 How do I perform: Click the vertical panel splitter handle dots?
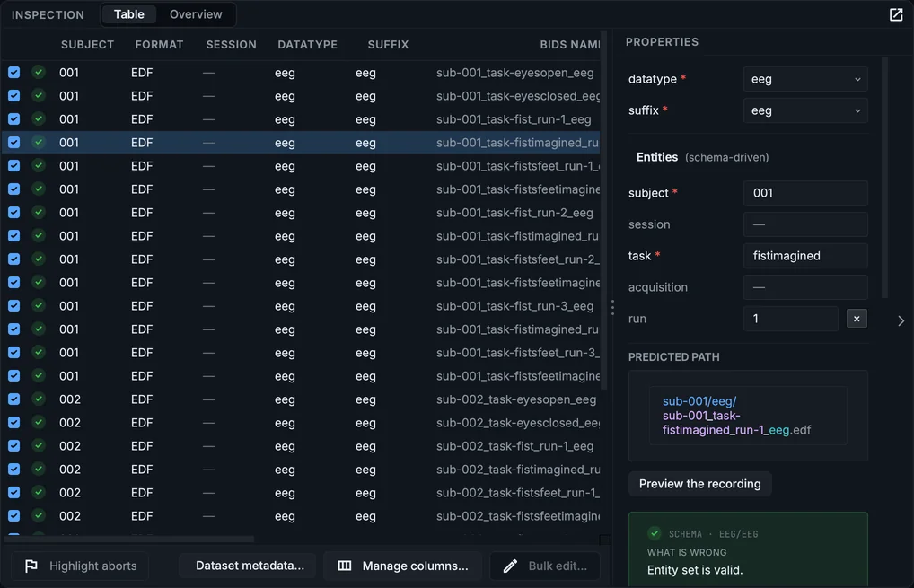click(612, 308)
